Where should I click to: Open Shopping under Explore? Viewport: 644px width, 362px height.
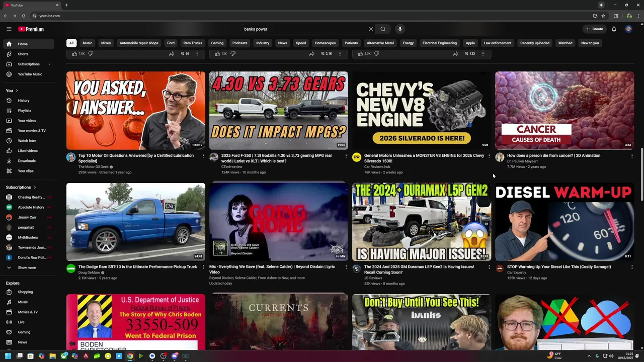[x=28, y=292]
